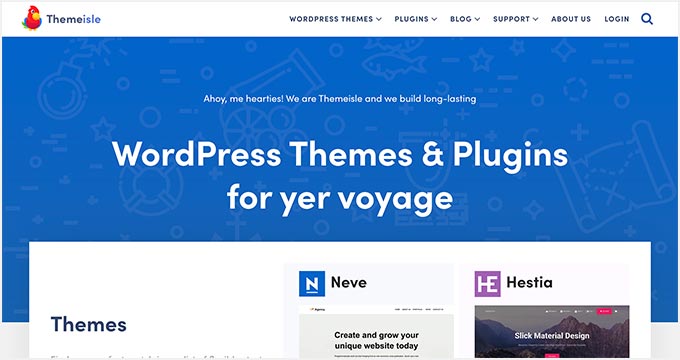
Task: Expand the Blog menu chevron
Action: tap(477, 19)
